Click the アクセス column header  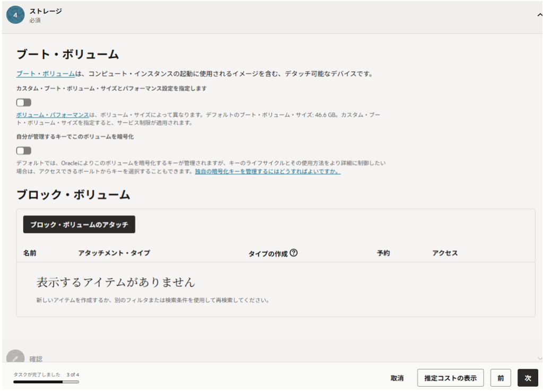coord(445,253)
